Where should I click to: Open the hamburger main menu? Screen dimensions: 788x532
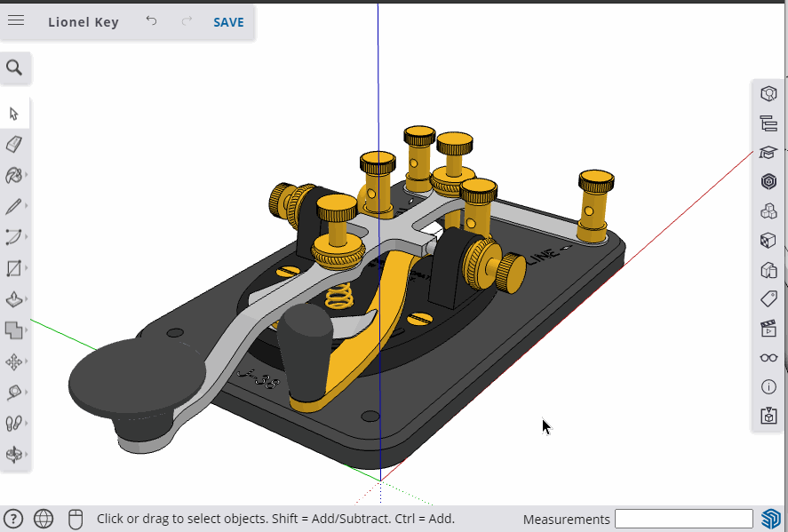(16, 21)
